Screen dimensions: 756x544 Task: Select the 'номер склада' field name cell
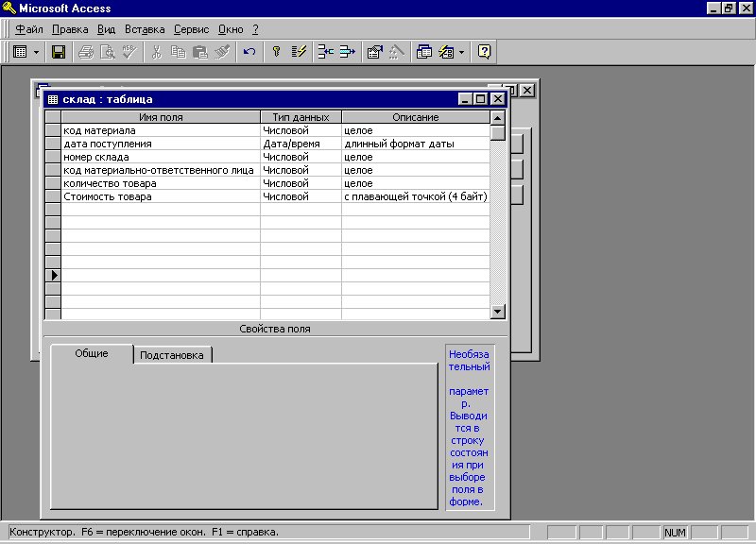point(161,157)
